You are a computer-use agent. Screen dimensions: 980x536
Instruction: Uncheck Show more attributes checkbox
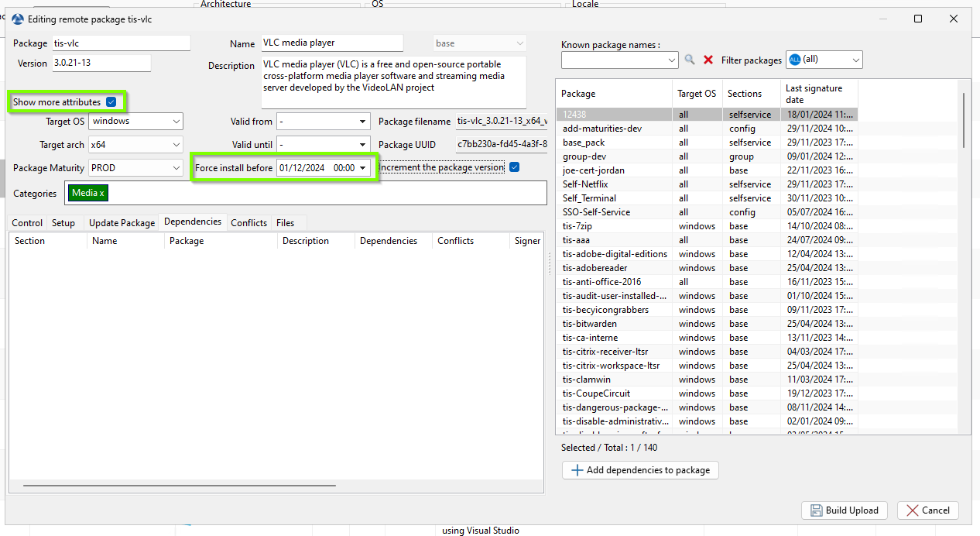click(x=111, y=101)
